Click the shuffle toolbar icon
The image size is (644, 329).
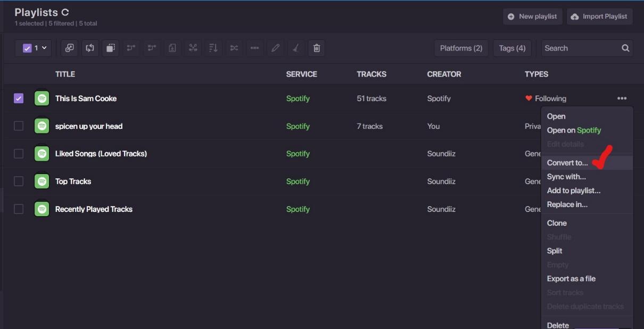234,48
